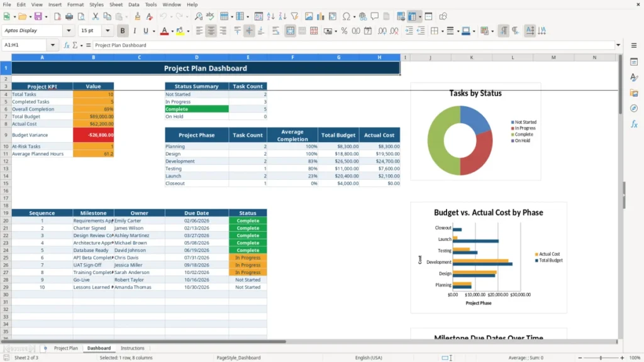This screenshot has height=362, width=644.
Task: Open Borders dropdown arrow
Action: [442, 31]
